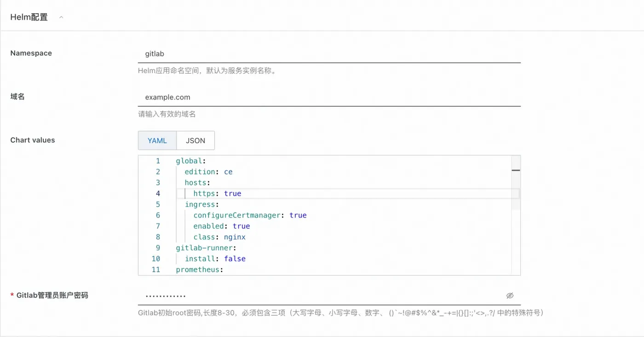644x337 pixels.
Task: Place cursor on line 'edition: ce'
Action: [x=208, y=172]
